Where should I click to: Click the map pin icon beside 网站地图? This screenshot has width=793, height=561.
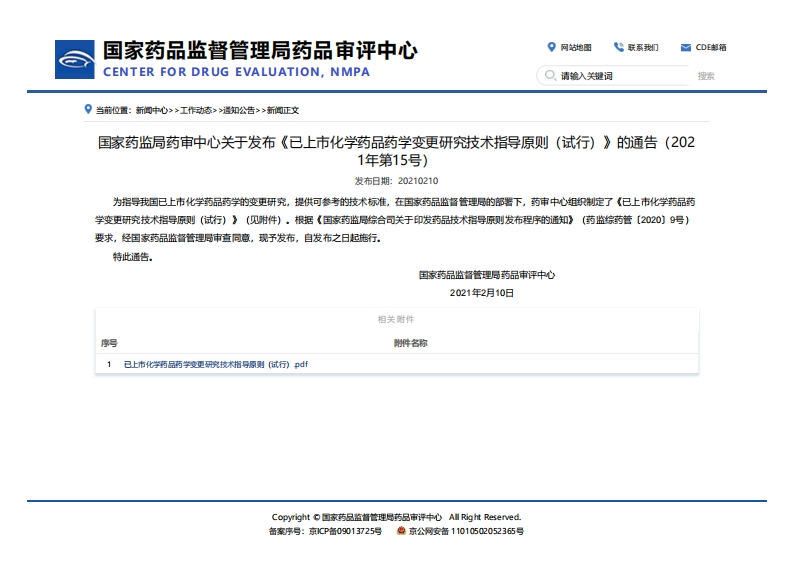551,47
